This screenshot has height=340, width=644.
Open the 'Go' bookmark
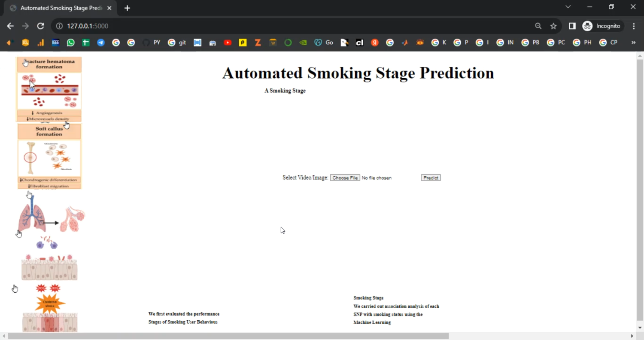tap(324, 43)
